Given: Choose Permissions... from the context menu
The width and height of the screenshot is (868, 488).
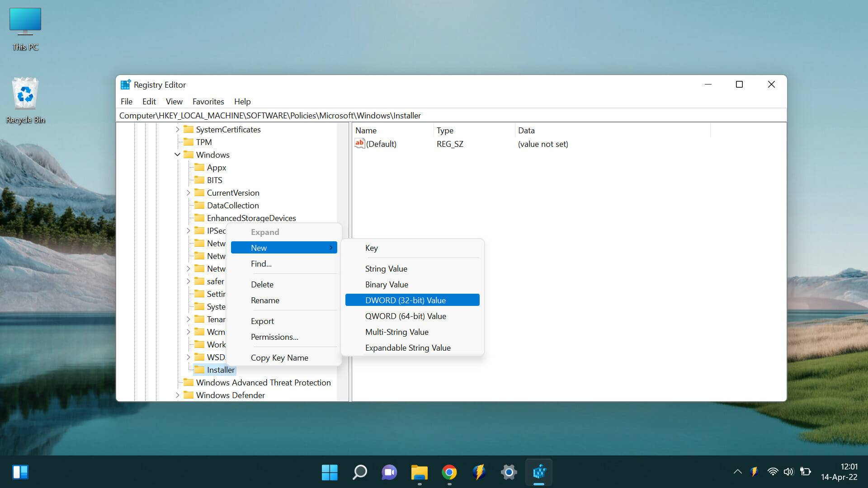Looking at the screenshot, I should (x=274, y=337).
